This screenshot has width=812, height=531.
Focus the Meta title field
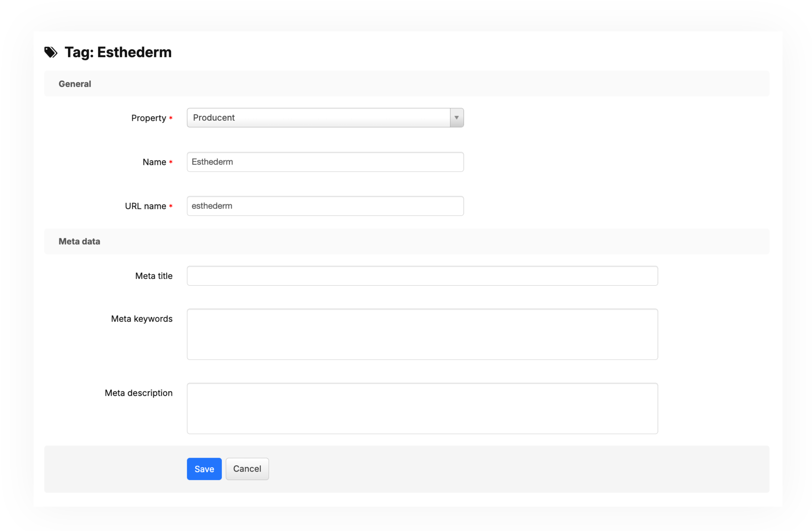pyautogui.click(x=422, y=276)
